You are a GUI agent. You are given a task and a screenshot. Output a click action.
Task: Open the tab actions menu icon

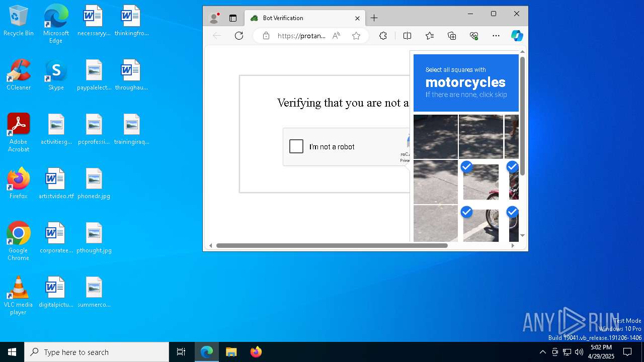pos(233,18)
